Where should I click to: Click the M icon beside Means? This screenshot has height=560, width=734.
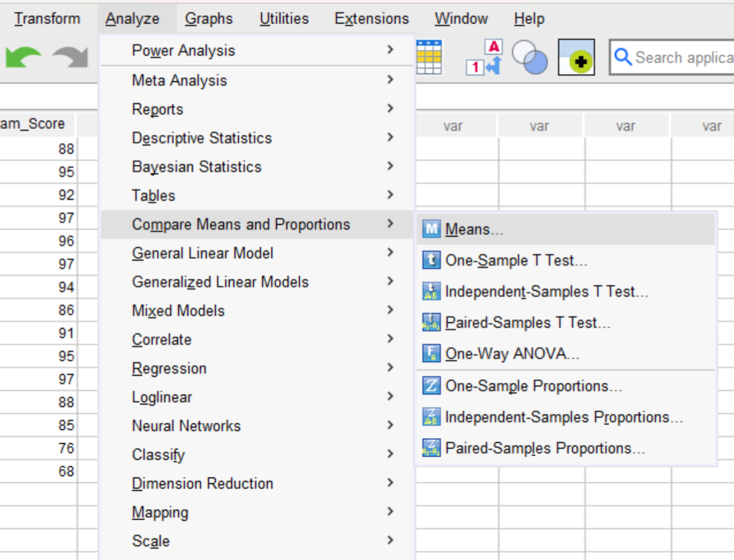[430, 229]
